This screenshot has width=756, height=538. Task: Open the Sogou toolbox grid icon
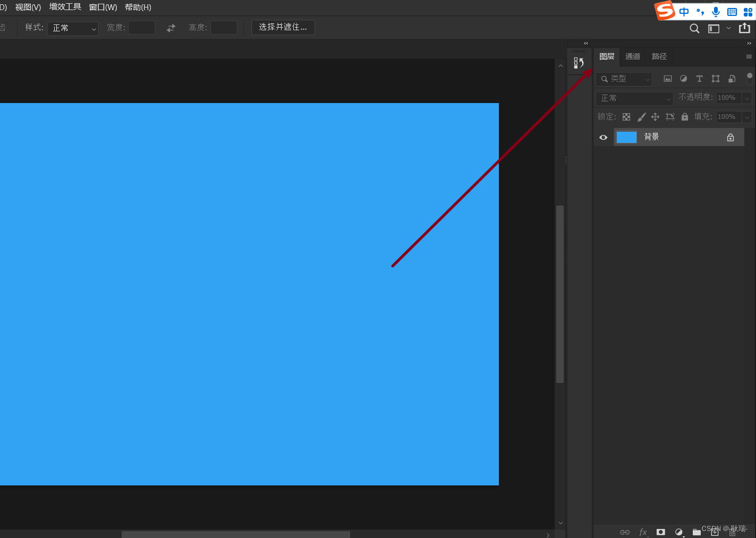pos(748,12)
